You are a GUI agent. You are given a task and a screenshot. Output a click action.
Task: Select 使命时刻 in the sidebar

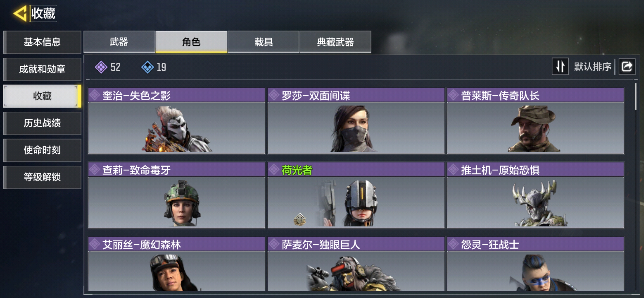click(x=42, y=150)
